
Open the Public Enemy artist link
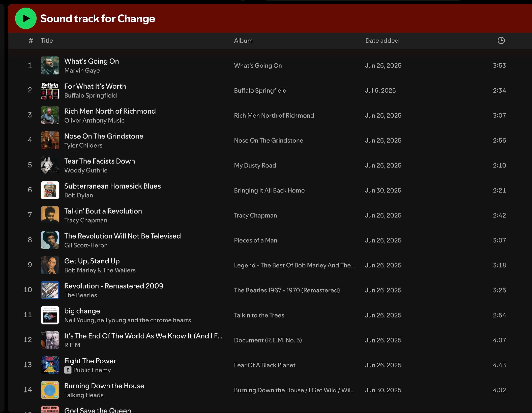(92, 370)
